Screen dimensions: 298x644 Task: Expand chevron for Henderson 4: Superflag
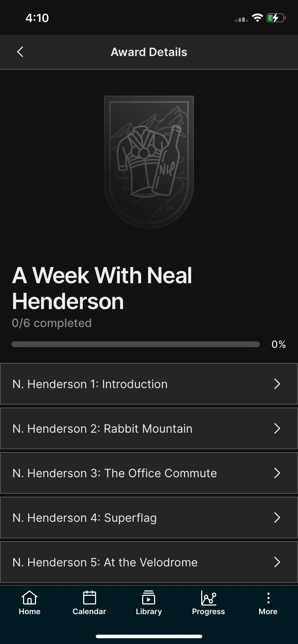point(277,517)
